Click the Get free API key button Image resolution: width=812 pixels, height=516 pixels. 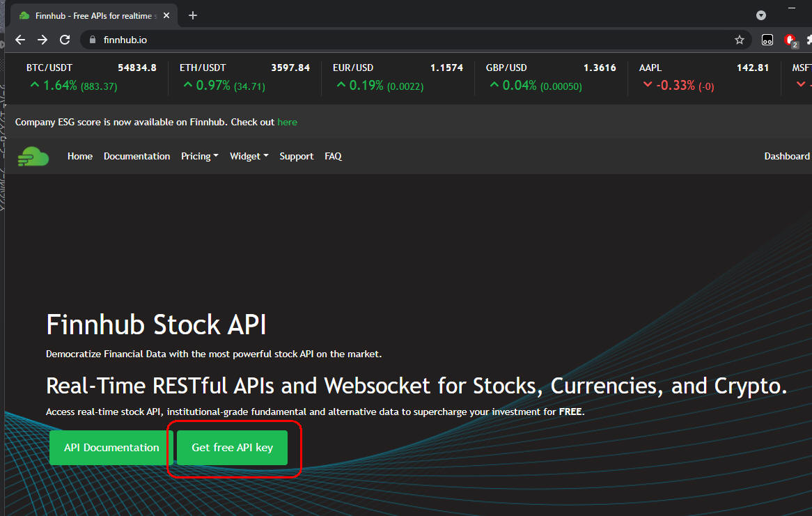point(232,448)
